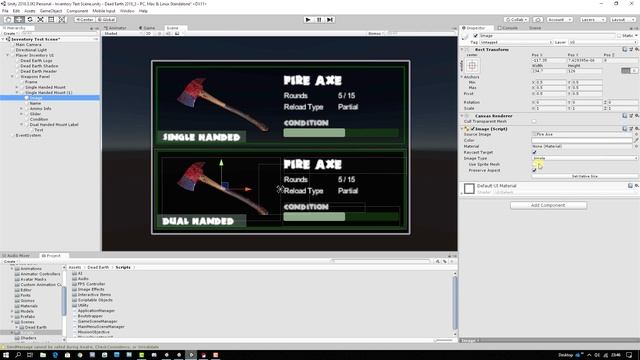Click the Source Image object picker
This screenshot has height=360, width=640.
636,134
